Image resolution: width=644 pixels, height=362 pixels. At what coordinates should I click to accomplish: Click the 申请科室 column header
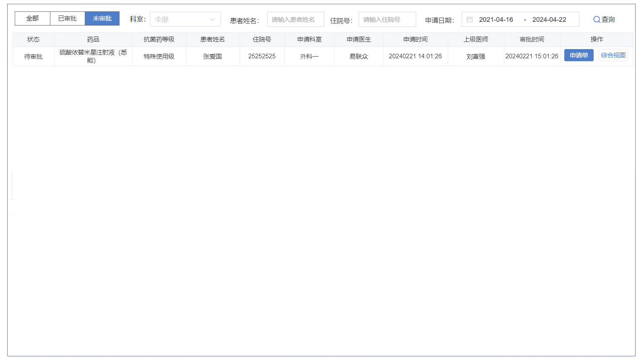click(309, 39)
